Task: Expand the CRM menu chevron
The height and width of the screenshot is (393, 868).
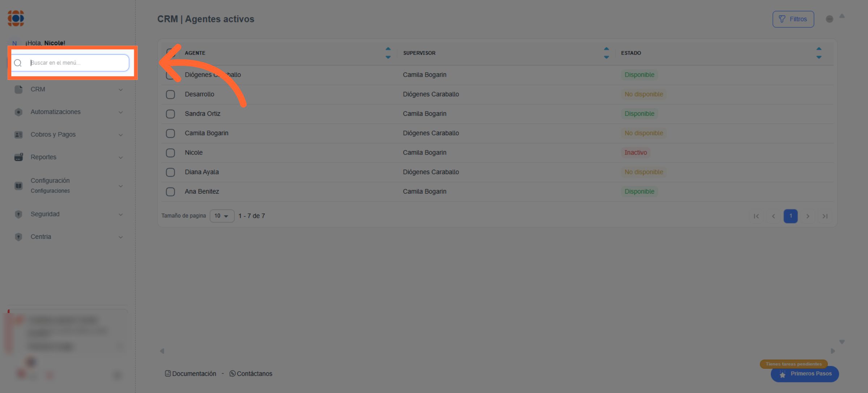Action: tap(121, 90)
